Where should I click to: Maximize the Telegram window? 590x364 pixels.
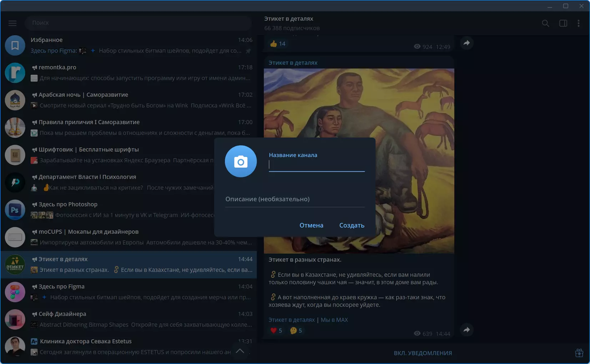coord(566,6)
